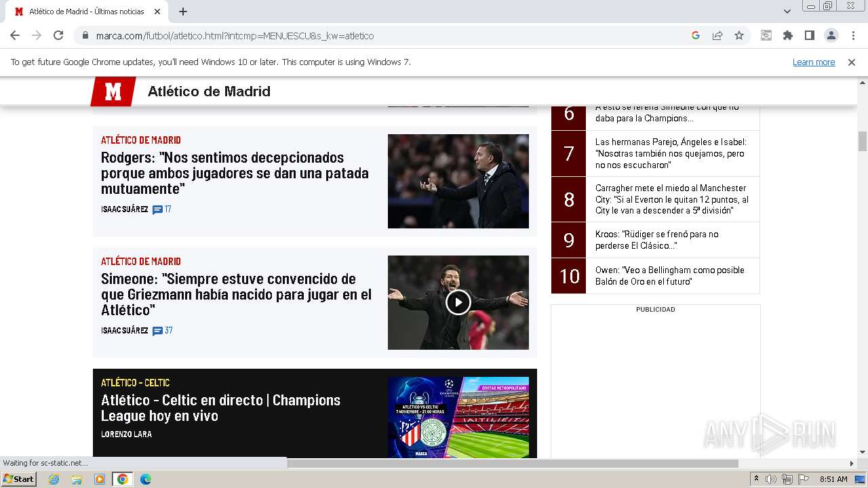This screenshot has width=868, height=488.
Task: Show hidden system tray icons
Action: [756, 479]
